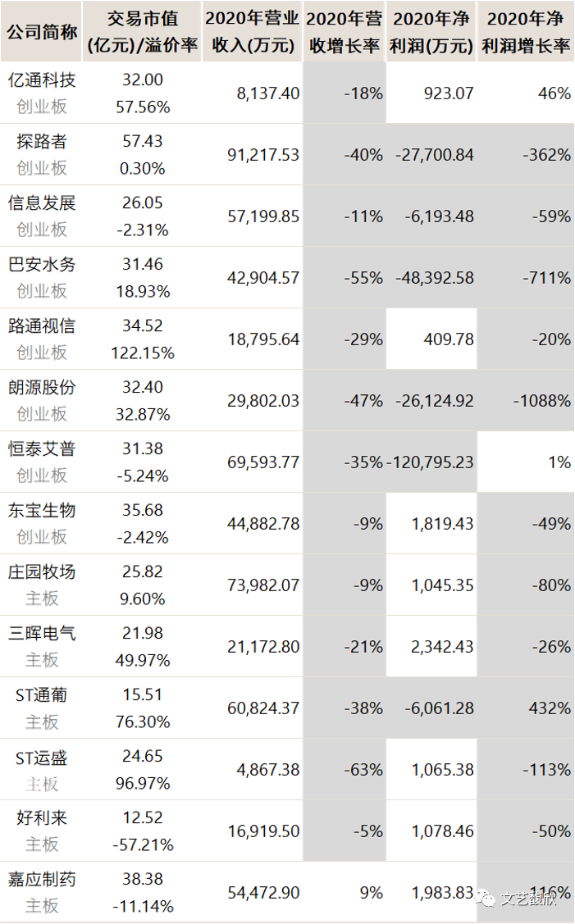Select the 交易市值(亿元)/溢价率 column header

pos(142,32)
